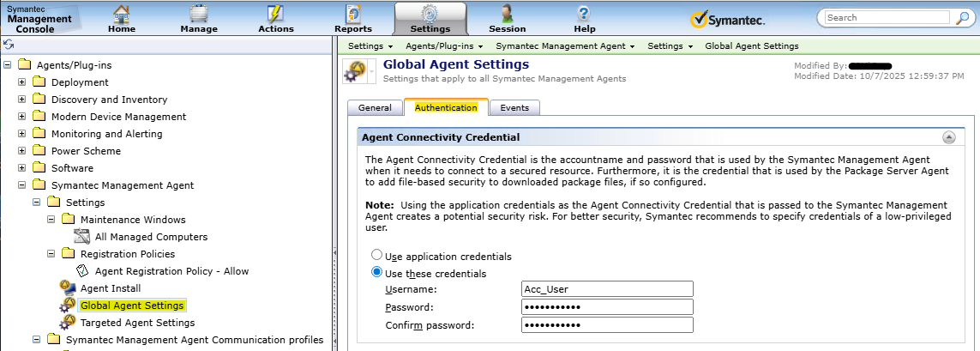The height and width of the screenshot is (351, 980).
Task: Click the Home toolbar icon
Action: coord(122,15)
